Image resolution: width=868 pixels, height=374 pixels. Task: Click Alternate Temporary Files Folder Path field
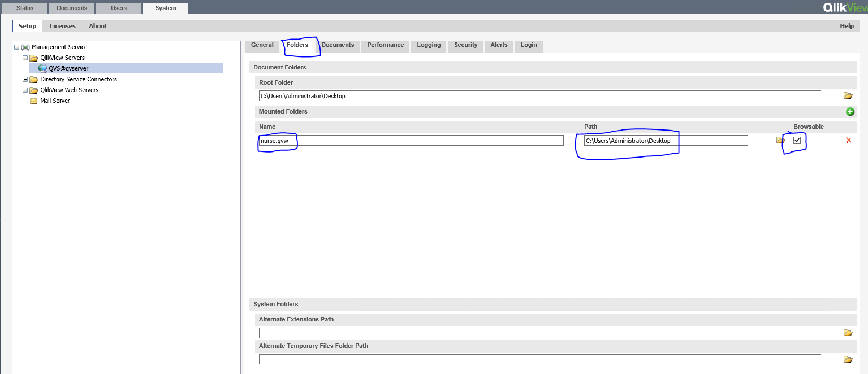pos(539,359)
